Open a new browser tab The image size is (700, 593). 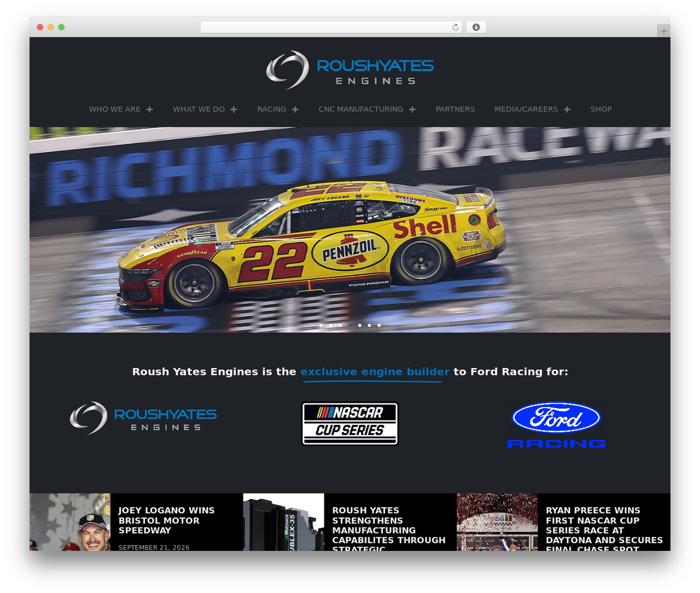[x=663, y=31]
